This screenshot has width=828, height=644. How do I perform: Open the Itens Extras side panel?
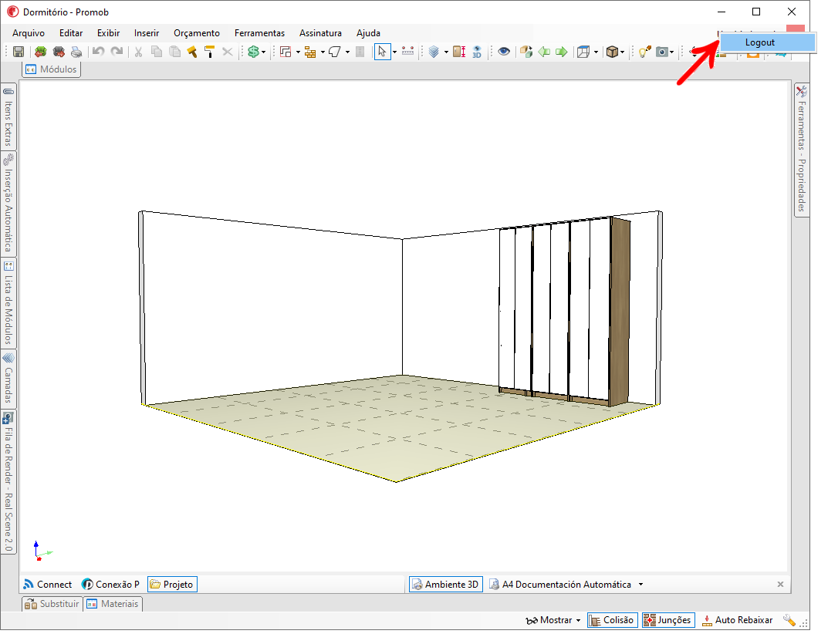pos(8,116)
